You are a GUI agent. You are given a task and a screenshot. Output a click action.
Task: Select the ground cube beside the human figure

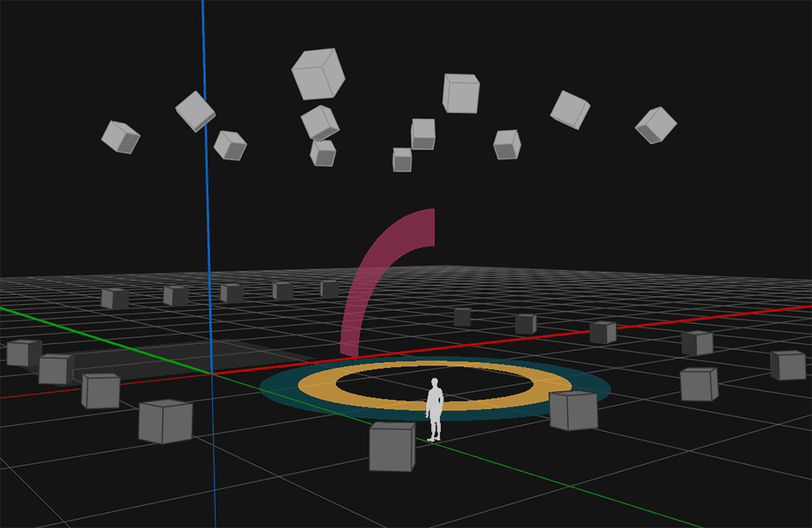(x=392, y=447)
